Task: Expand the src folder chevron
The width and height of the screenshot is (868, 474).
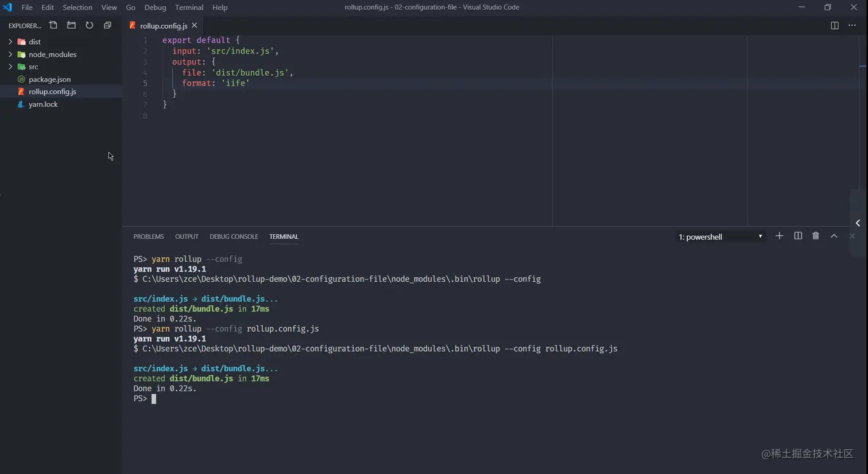Action: 10,67
